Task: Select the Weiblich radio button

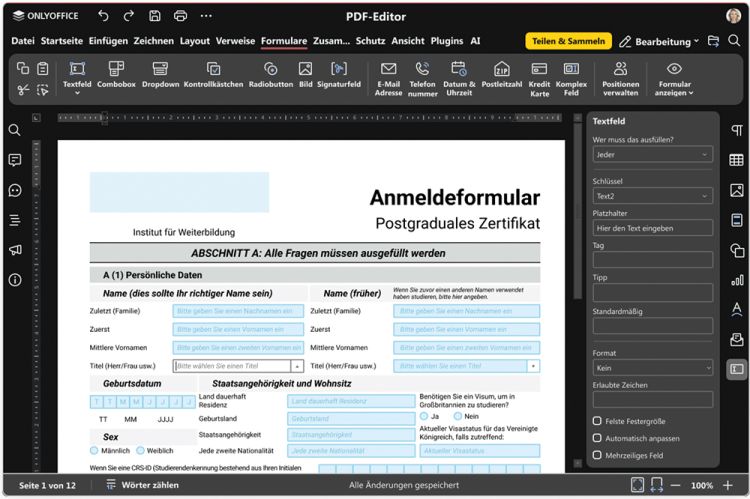Action: pyautogui.click(x=140, y=451)
